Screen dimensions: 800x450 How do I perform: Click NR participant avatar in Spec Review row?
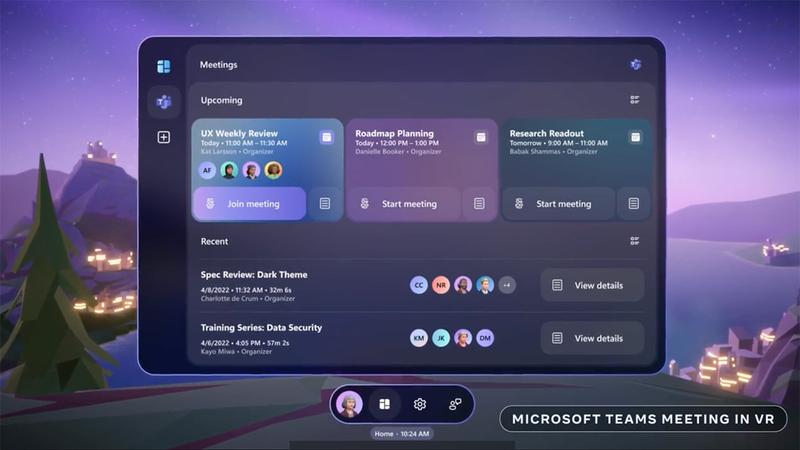[x=441, y=285]
